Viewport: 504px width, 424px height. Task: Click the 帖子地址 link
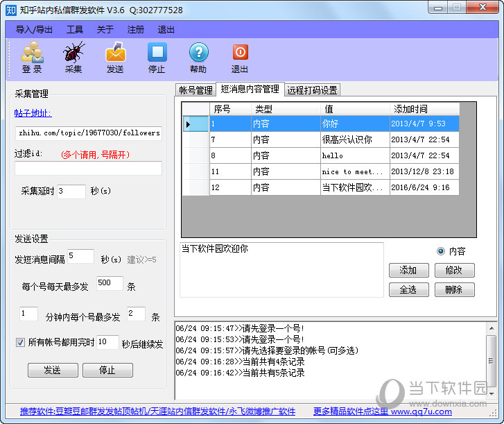[x=33, y=113]
